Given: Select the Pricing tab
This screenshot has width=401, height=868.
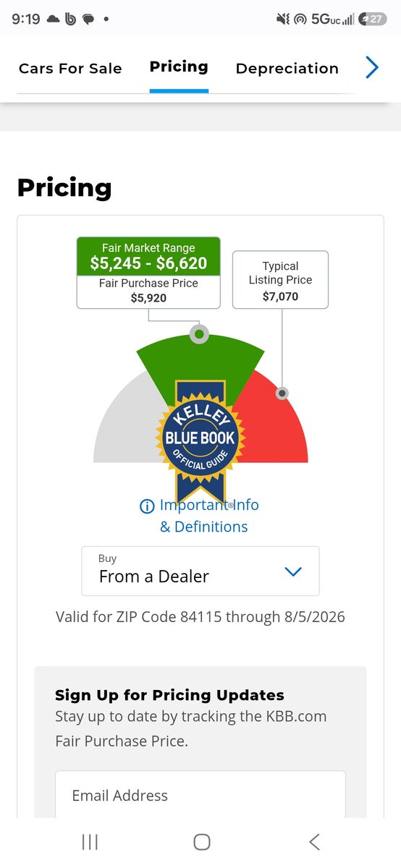Looking at the screenshot, I should tap(179, 67).
